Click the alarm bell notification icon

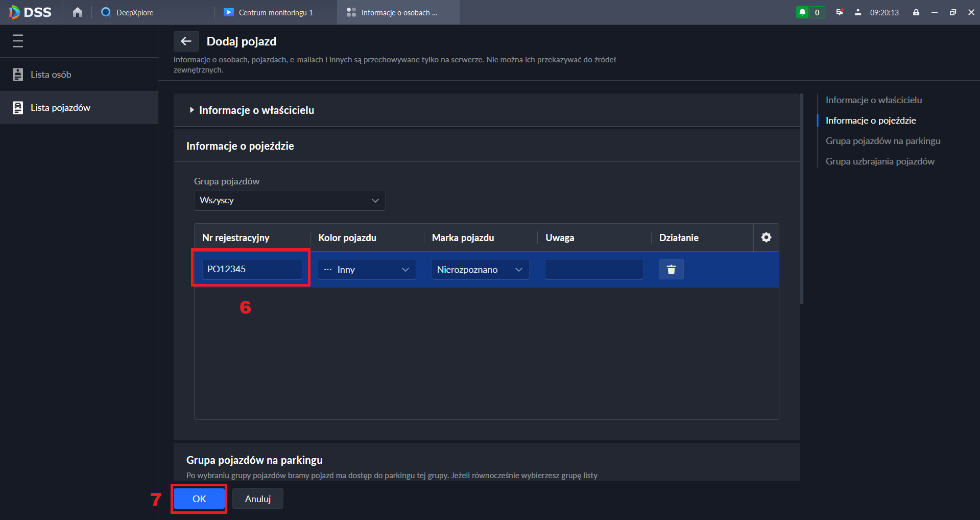(802, 12)
